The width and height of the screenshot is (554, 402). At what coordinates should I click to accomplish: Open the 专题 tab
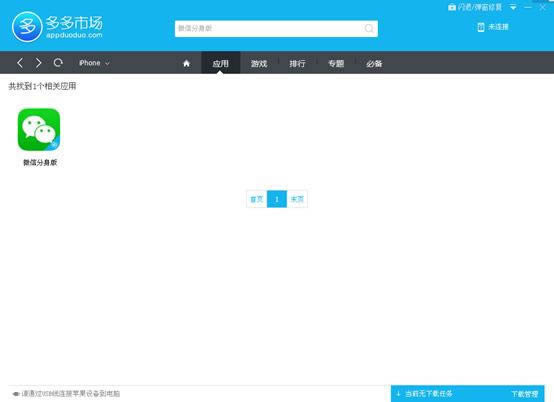(x=336, y=63)
